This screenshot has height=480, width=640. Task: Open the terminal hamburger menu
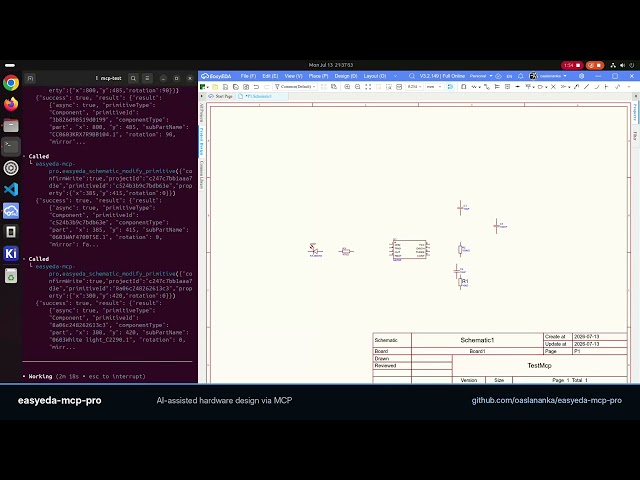coord(147,78)
